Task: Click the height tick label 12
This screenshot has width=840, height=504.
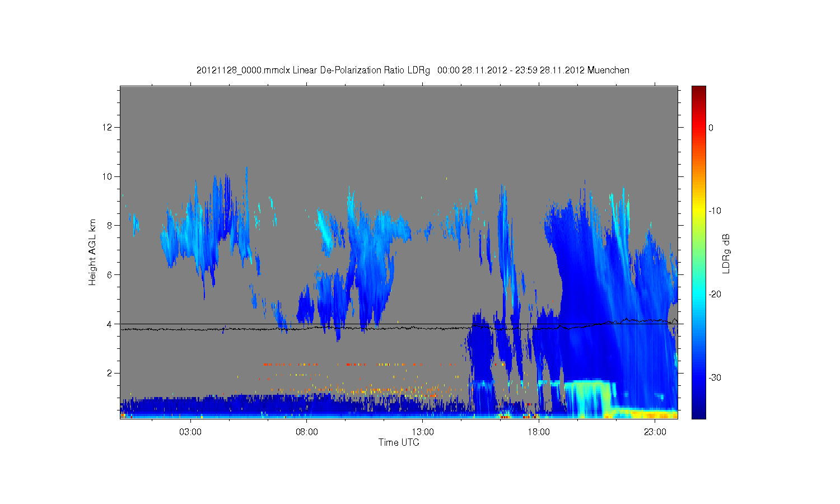Action: pos(108,127)
